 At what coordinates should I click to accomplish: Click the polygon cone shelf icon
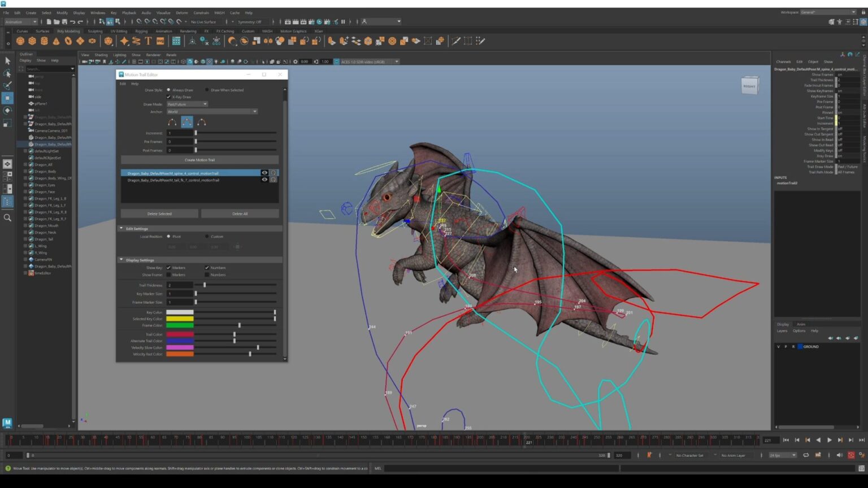click(x=56, y=41)
